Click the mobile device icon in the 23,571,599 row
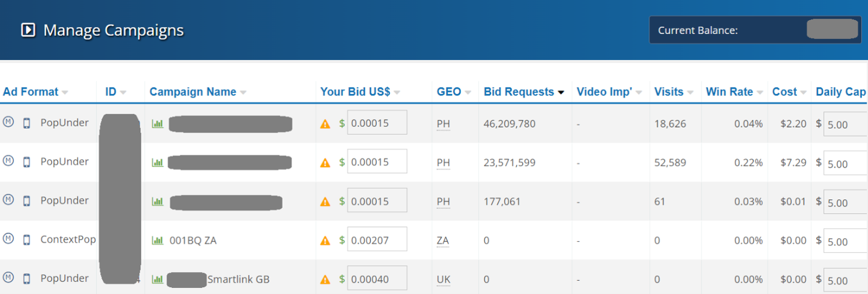868x294 pixels. pos(26,162)
